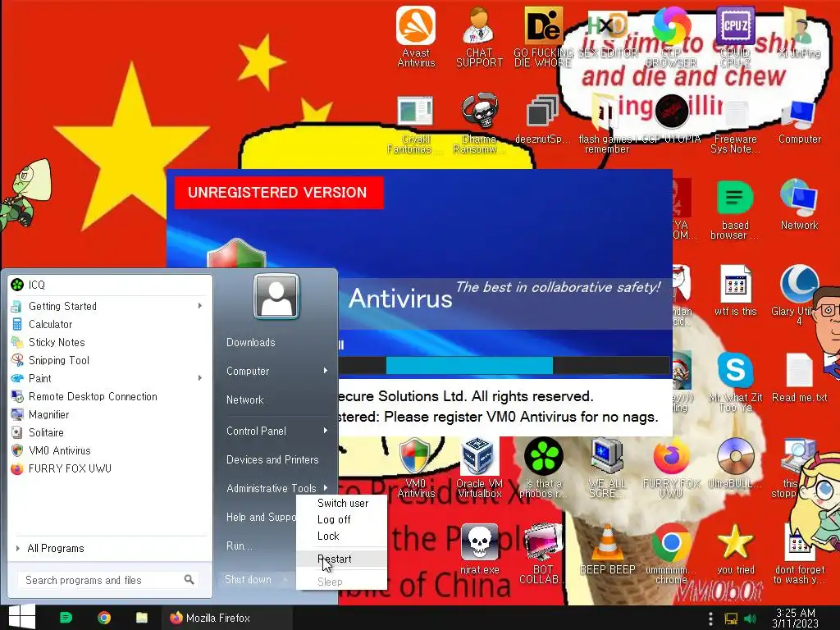The width and height of the screenshot is (840, 630).
Task: Expand Getting Started submenu arrow
Action: 200,306
